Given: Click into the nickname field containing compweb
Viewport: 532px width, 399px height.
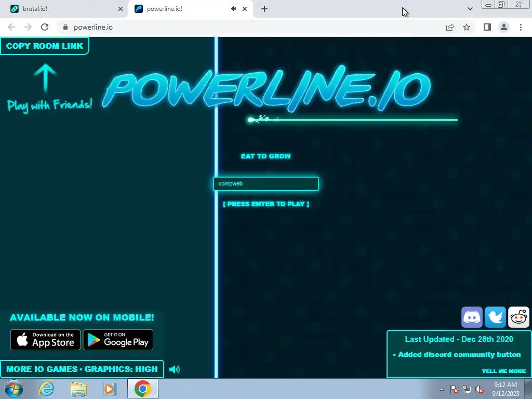Looking at the screenshot, I should (266, 183).
